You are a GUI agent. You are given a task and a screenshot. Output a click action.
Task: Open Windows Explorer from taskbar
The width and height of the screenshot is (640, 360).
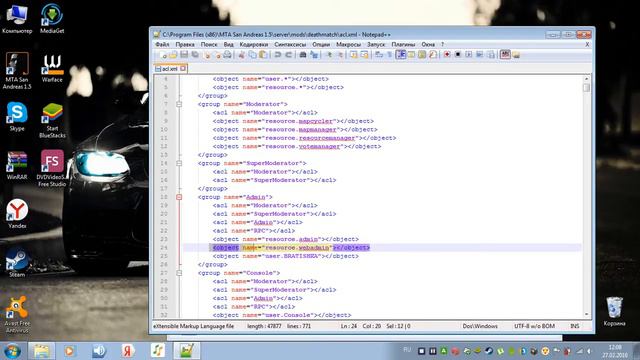[41, 351]
